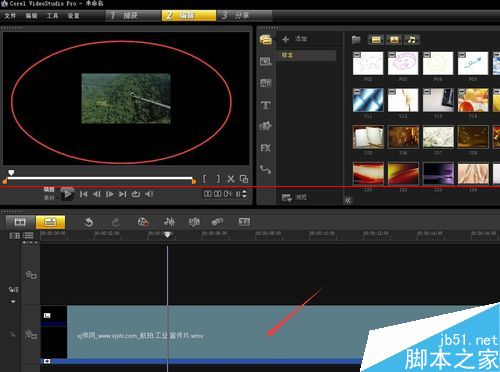Open the FX filter library
This screenshot has width=500, height=372.
coord(266,148)
